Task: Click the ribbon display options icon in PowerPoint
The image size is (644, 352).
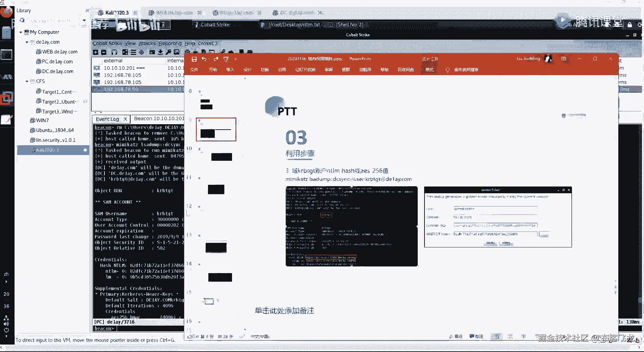Action: pos(563,59)
